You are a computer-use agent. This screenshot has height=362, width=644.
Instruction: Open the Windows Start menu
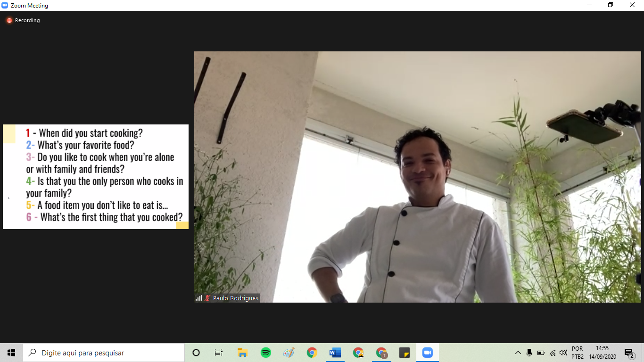coord(11,353)
